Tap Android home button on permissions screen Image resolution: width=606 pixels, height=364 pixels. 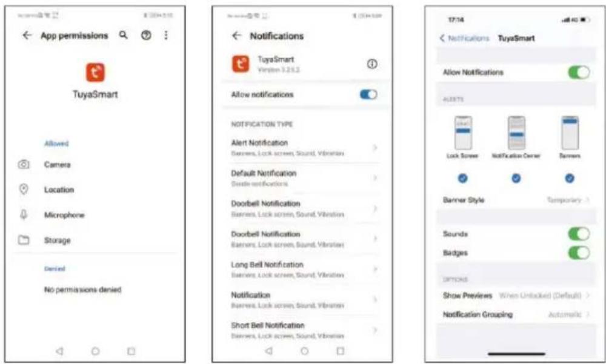pyautogui.click(x=95, y=351)
